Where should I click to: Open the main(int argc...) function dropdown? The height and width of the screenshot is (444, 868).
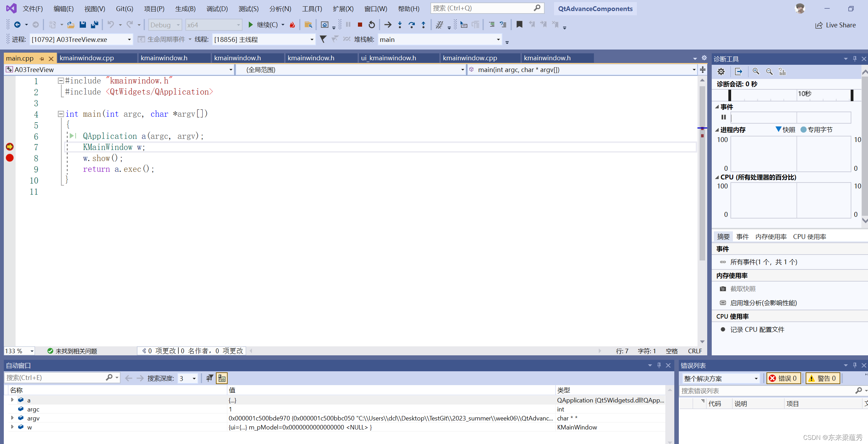(582, 70)
